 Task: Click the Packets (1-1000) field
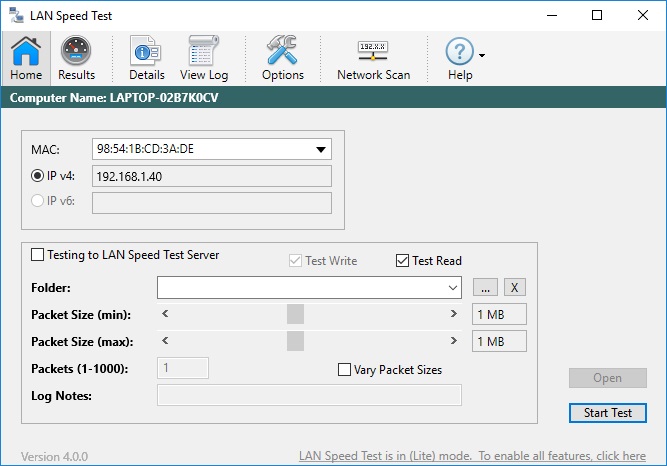[183, 368]
